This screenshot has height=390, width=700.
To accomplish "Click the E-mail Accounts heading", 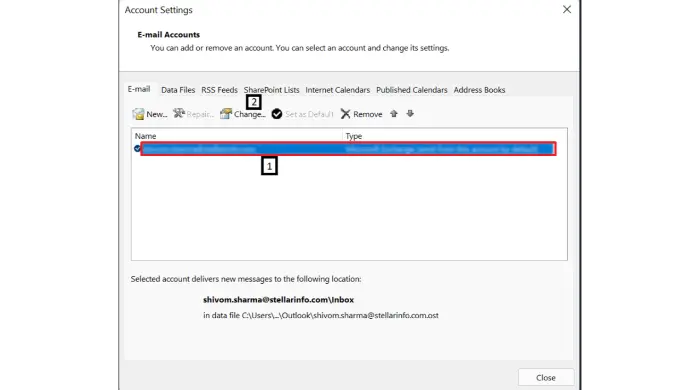I will point(168,34).
